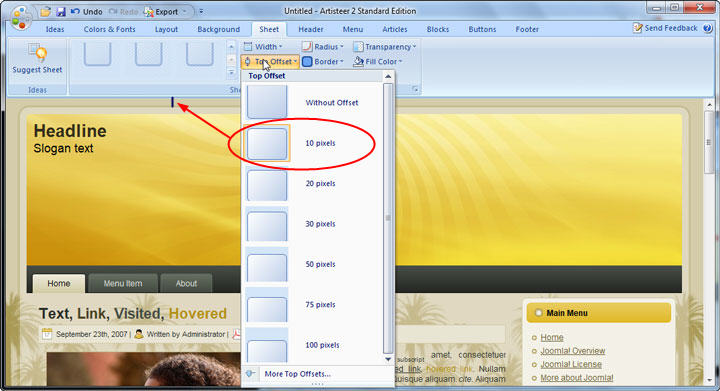Click the Undo button
This screenshot has width=720, height=391.
[x=87, y=11]
